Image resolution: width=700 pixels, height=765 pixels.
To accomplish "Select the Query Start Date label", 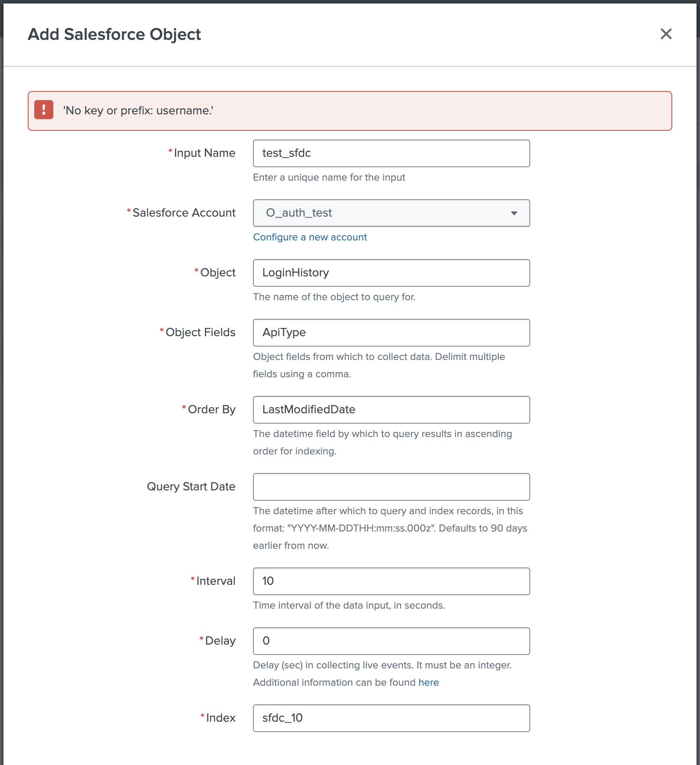I will tap(191, 486).
